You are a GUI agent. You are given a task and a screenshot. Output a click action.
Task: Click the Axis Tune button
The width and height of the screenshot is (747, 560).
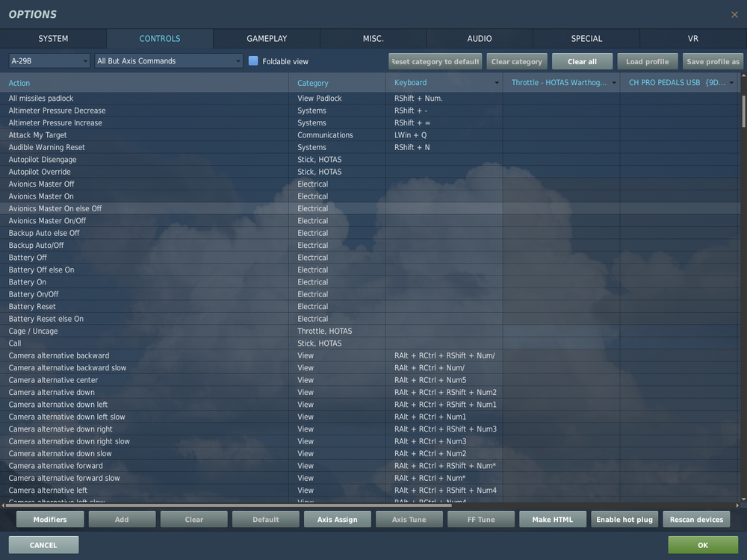(409, 520)
